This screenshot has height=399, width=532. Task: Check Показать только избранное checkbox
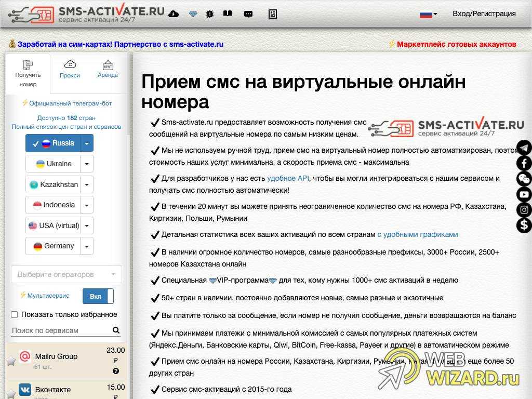tap(14, 314)
